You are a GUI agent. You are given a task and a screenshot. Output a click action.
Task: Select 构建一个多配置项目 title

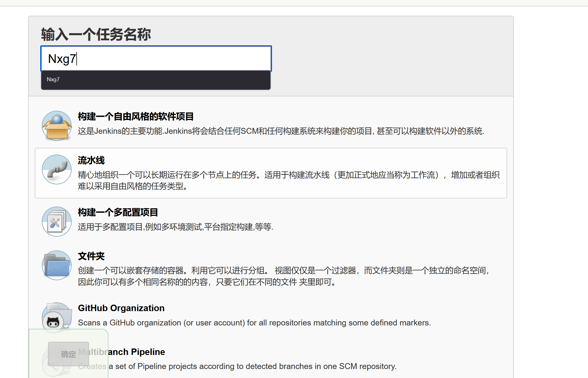pos(118,212)
